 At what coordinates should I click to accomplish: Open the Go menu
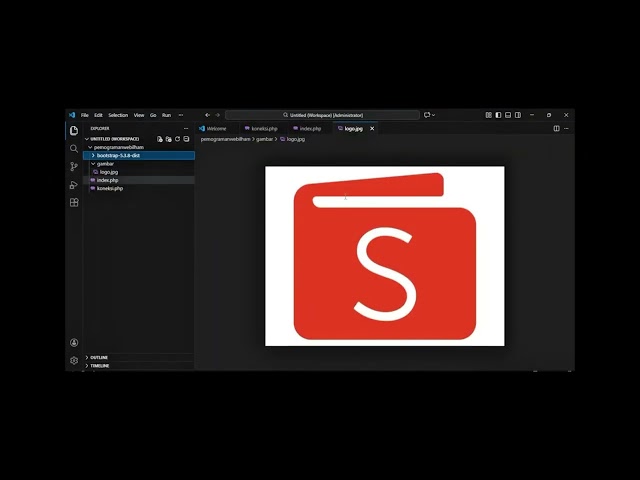coord(153,115)
